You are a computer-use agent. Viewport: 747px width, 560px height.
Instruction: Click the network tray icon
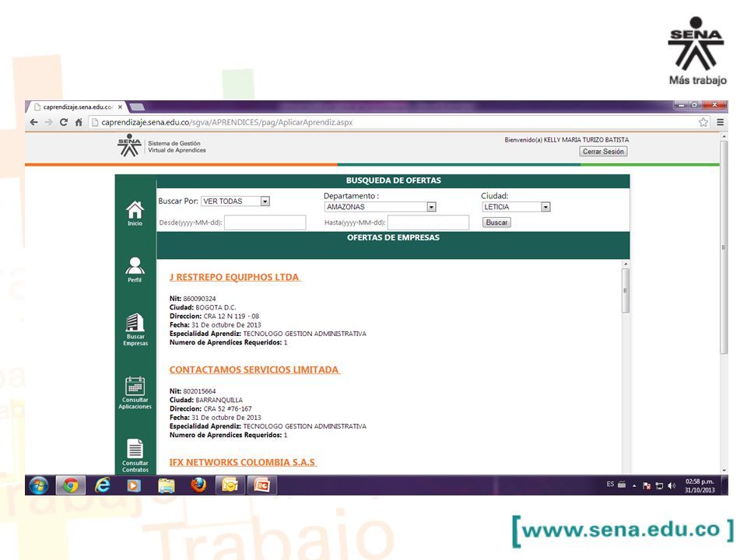click(659, 485)
